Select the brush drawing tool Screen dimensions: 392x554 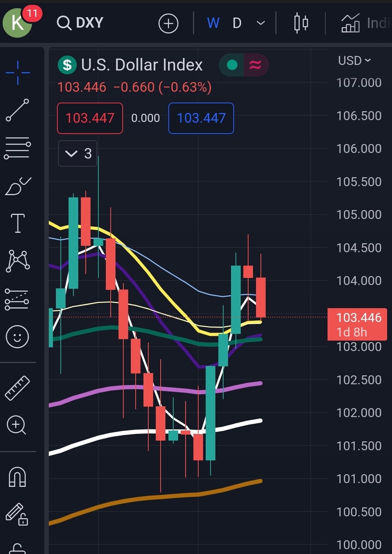[x=18, y=186]
